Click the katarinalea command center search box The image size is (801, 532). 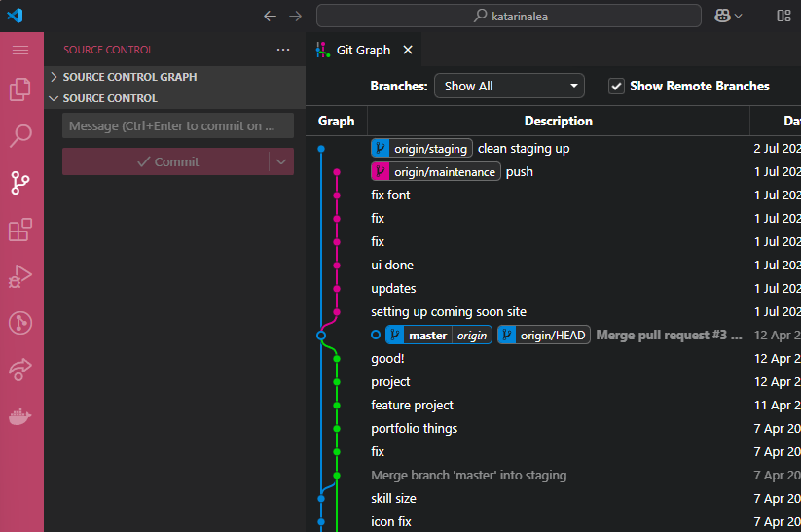pos(509,16)
